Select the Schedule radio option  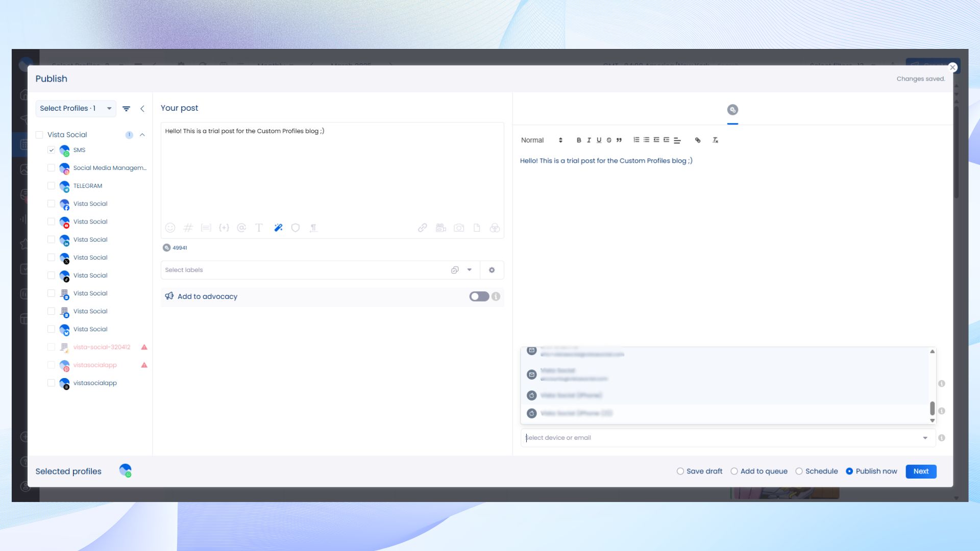(x=799, y=471)
